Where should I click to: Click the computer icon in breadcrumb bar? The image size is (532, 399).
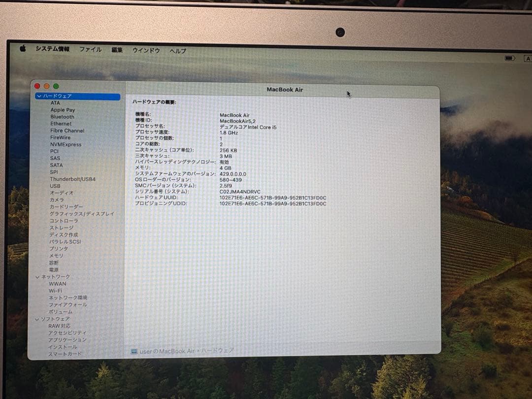coord(133,351)
